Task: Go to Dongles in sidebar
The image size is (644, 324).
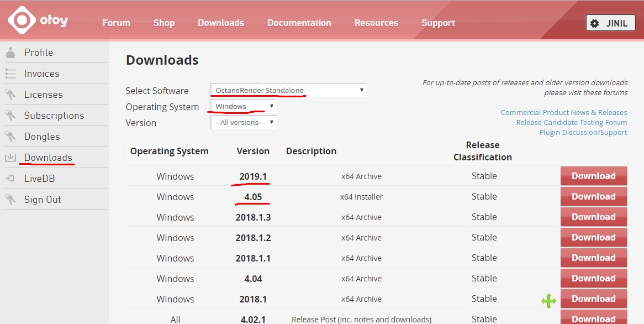Action: click(x=42, y=137)
